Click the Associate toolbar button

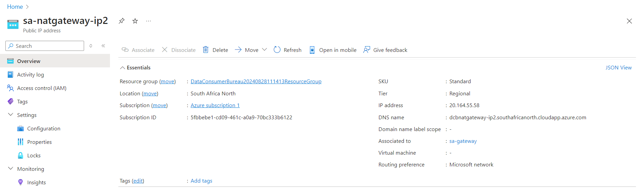(x=138, y=50)
